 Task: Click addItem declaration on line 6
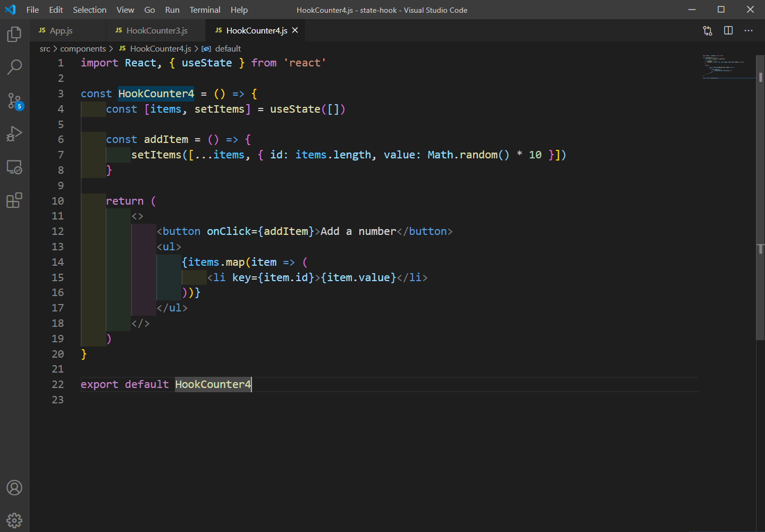[166, 139]
